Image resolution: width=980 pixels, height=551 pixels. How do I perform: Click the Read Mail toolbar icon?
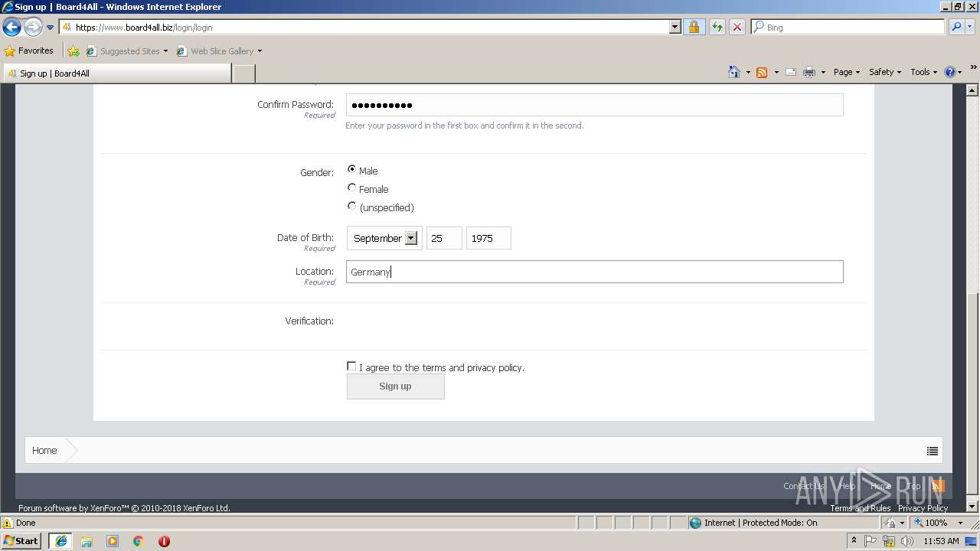[791, 72]
